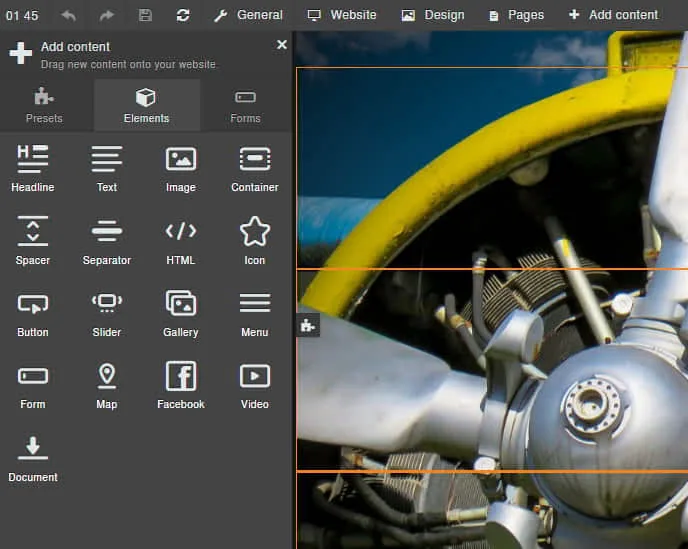Open the Pages menu

pyautogui.click(x=516, y=15)
